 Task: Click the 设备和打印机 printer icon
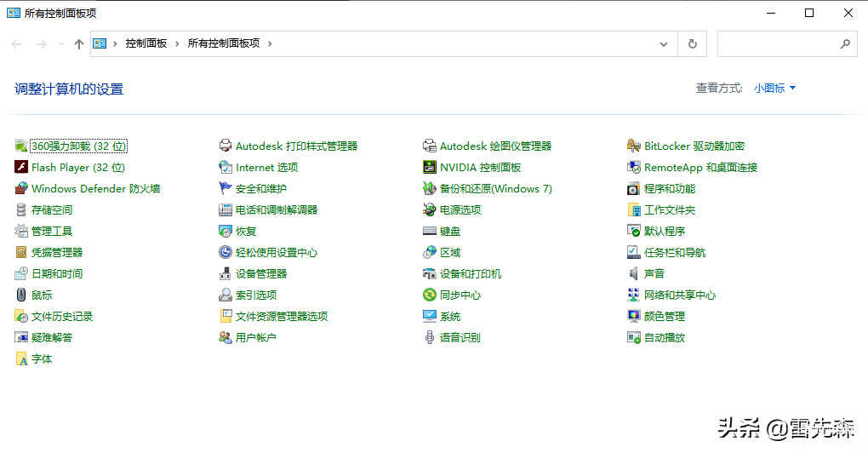(430, 274)
